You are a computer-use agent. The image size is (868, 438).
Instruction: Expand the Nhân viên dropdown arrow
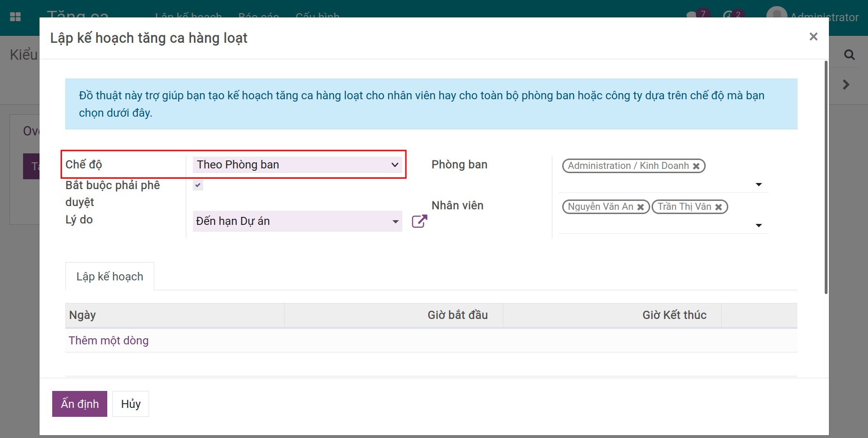758,225
